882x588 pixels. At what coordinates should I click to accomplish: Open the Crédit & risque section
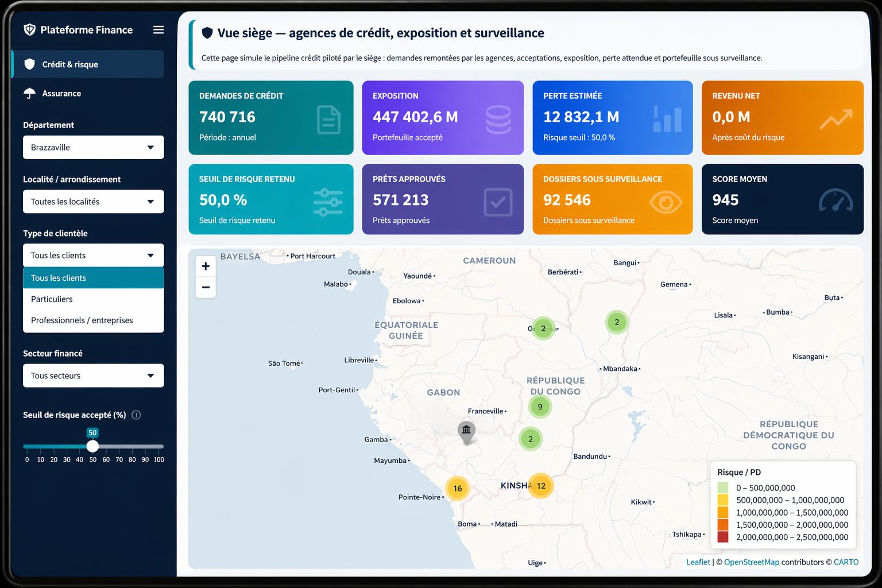click(x=88, y=64)
